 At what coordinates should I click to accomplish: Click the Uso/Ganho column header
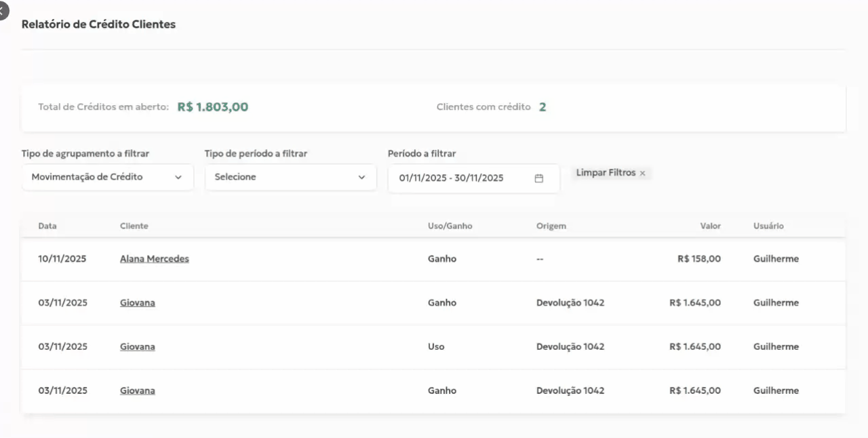point(450,226)
